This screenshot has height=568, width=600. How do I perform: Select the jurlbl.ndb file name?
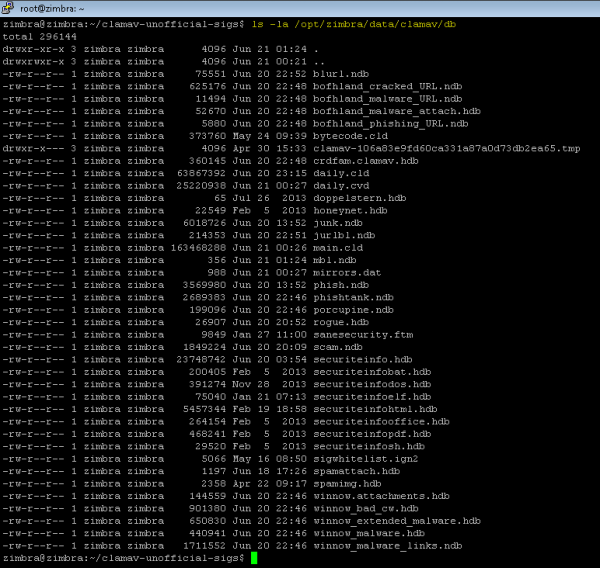pos(344,235)
